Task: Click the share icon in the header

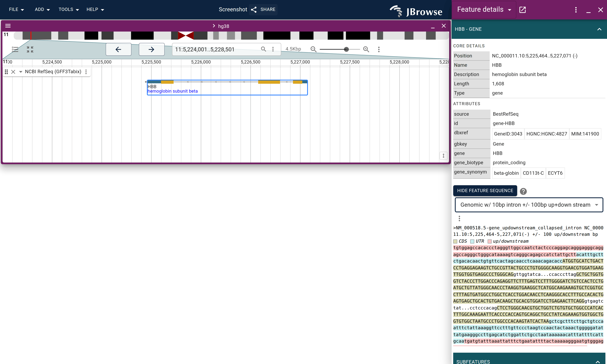Action: tap(254, 10)
